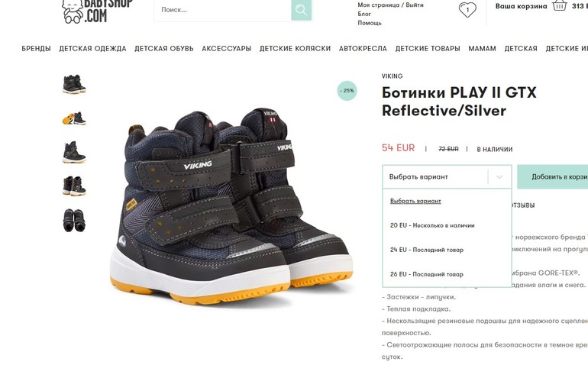The width and height of the screenshot is (588, 378).
Task: Open the АВТОКРЕСЛА category
Action: click(363, 48)
